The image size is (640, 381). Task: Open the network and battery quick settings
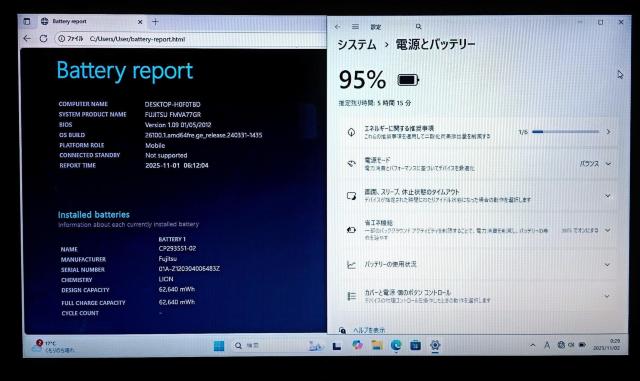(x=572, y=345)
